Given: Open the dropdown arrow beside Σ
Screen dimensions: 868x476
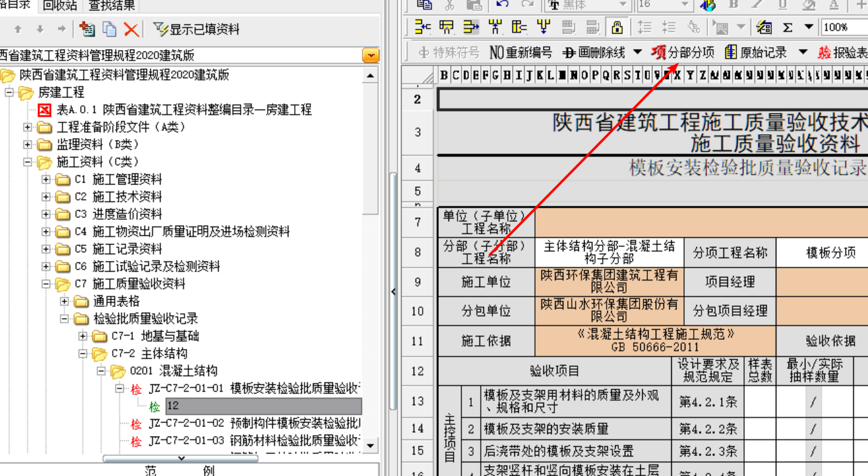Looking at the screenshot, I should tap(808, 28).
